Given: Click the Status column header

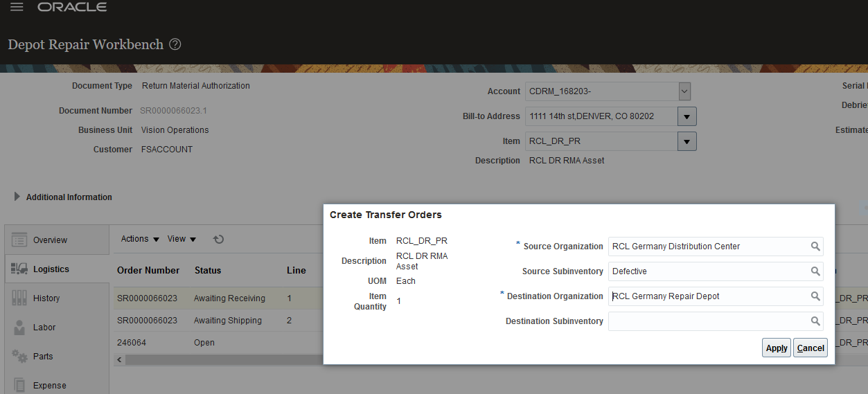Looking at the screenshot, I should point(208,270).
